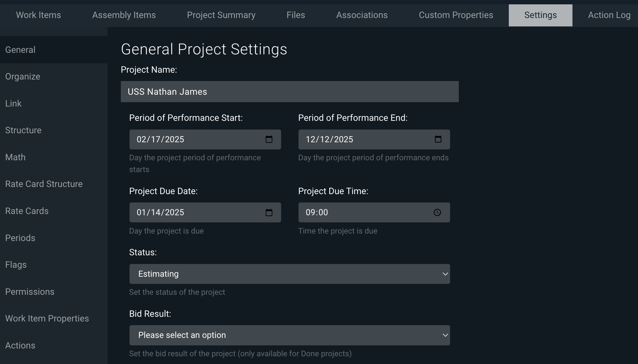Open the Flags settings section

click(16, 265)
